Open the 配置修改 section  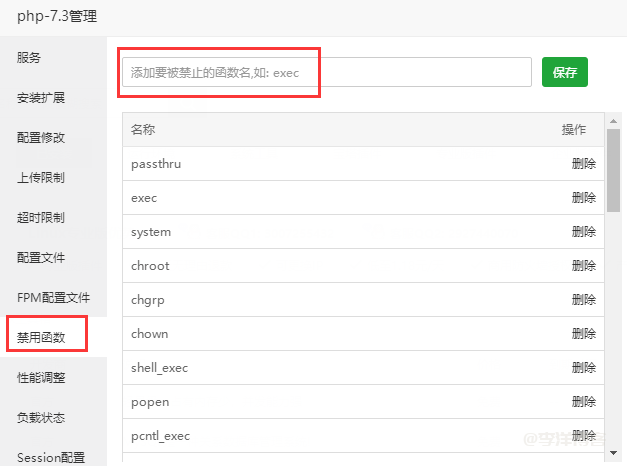pyautogui.click(x=41, y=138)
